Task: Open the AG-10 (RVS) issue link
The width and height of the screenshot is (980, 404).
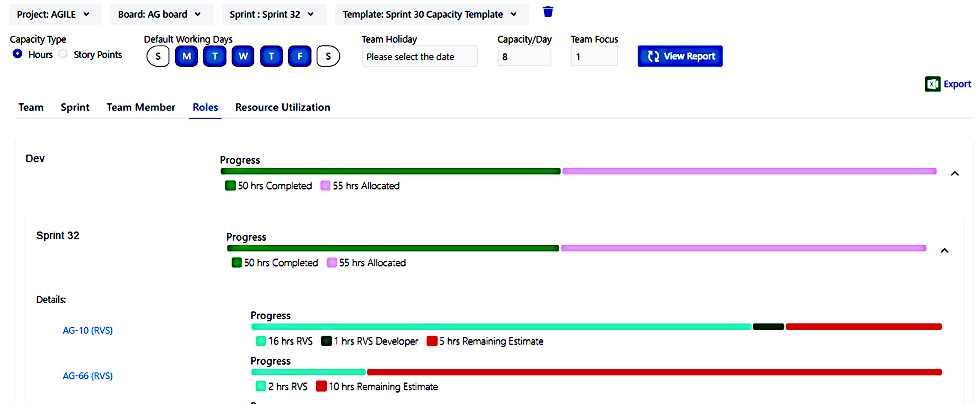Action: click(x=88, y=330)
